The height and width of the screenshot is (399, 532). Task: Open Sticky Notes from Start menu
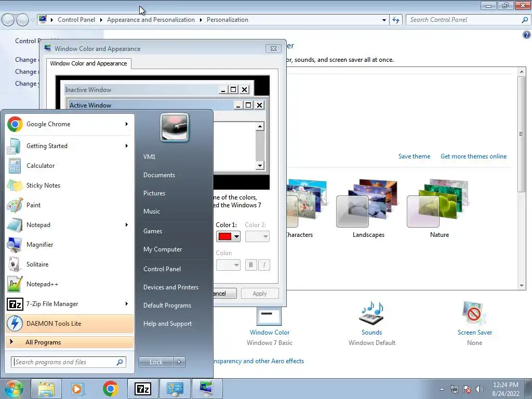point(70,185)
